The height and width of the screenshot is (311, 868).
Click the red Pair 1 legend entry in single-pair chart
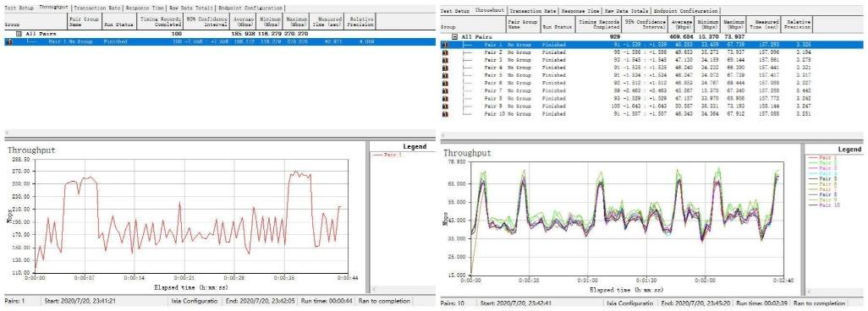point(393,155)
